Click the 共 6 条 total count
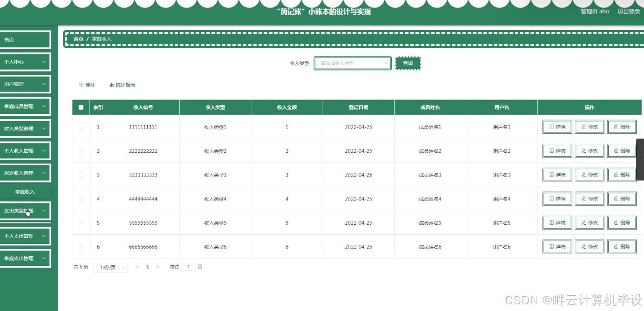 pos(81,267)
